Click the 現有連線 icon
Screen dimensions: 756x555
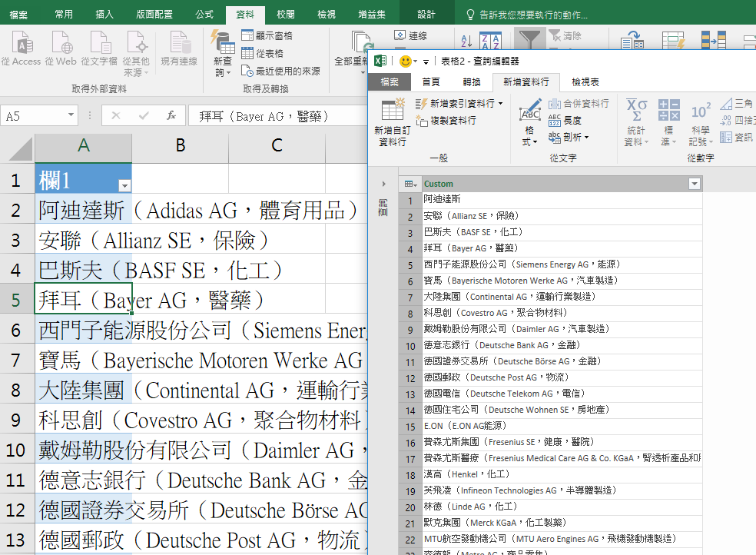[179, 48]
